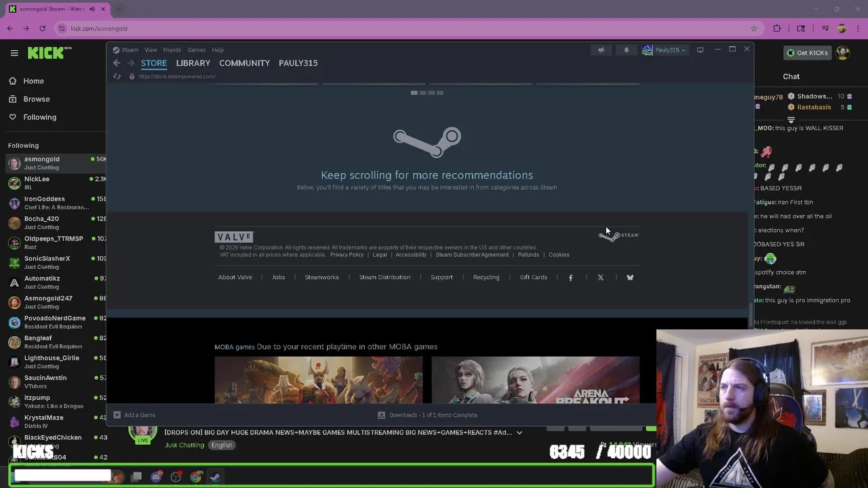Click the Steam store lock icon
Image resolution: width=868 pixels, height=488 pixels.
132,77
